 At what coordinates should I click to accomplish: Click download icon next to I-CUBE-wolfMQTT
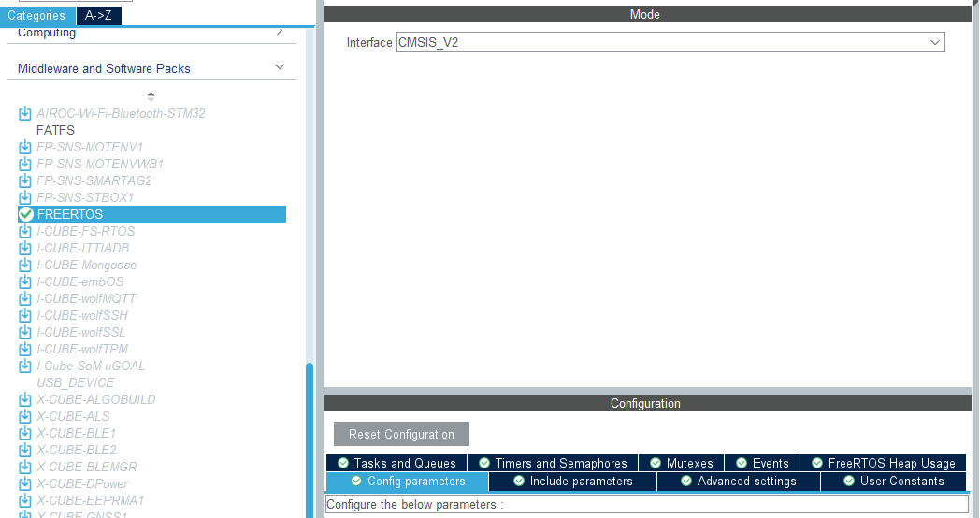[x=25, y=298]
